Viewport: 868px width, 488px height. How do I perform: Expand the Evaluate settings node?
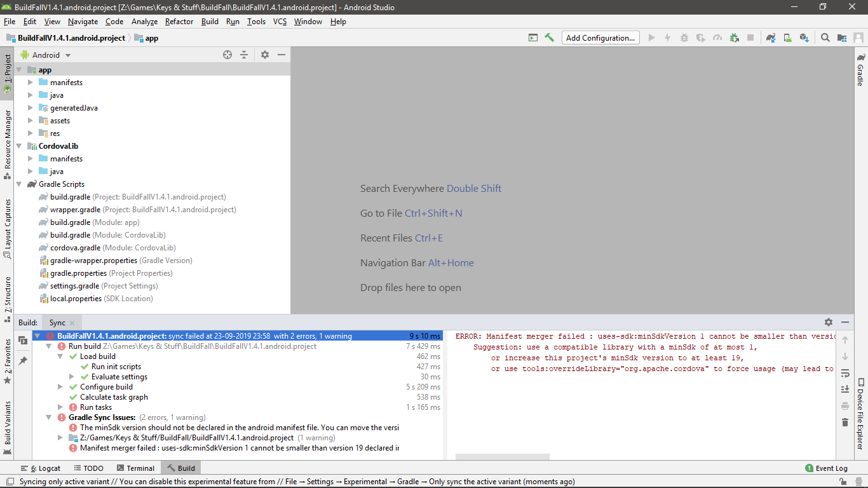(x=72, y=377)
